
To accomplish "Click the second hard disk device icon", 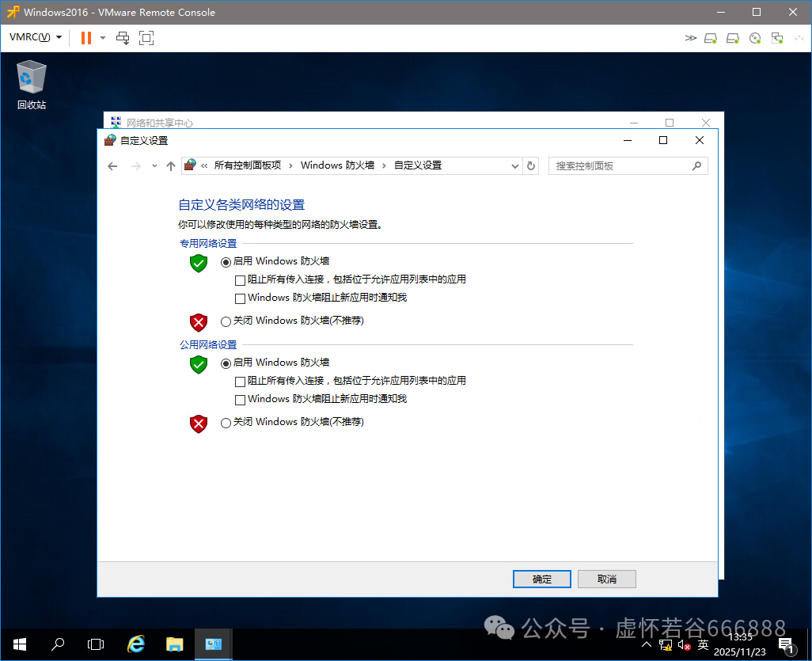I will 733,38.
